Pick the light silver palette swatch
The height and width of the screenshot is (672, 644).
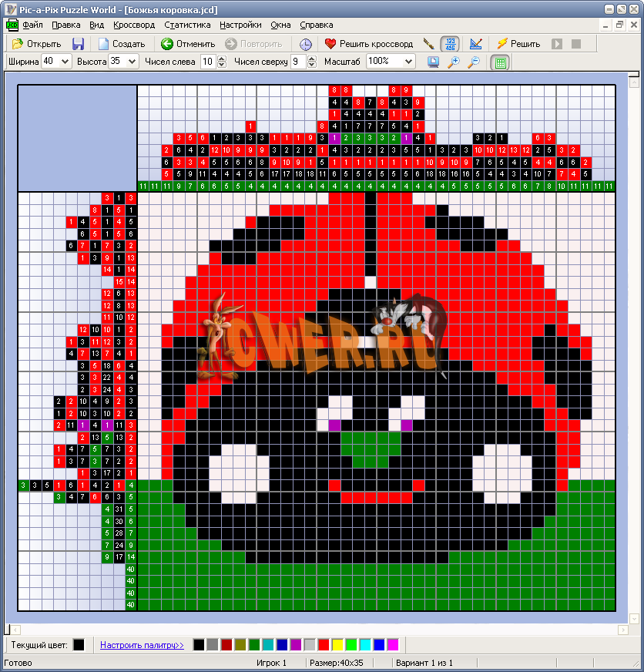pos(310,645)
